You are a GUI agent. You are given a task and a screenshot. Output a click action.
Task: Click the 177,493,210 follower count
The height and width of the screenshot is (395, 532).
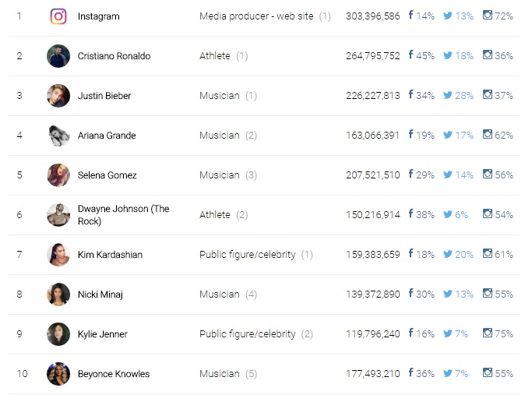coord(373,374)
